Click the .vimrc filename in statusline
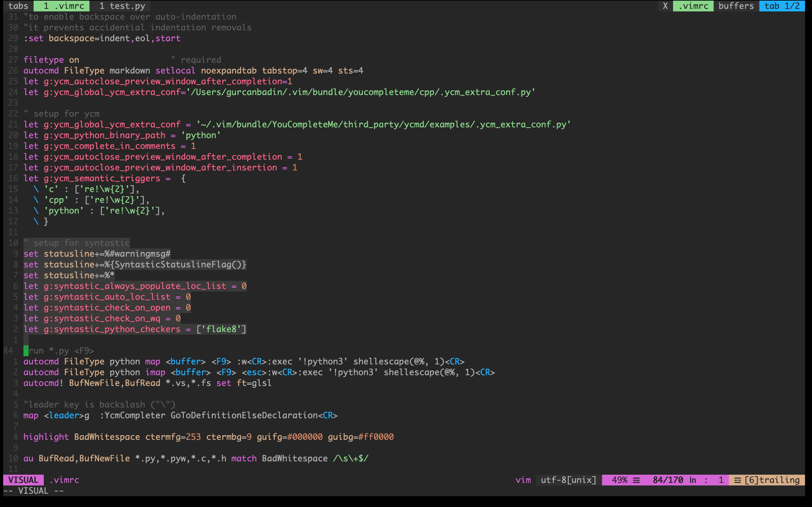 pos(64,480)
